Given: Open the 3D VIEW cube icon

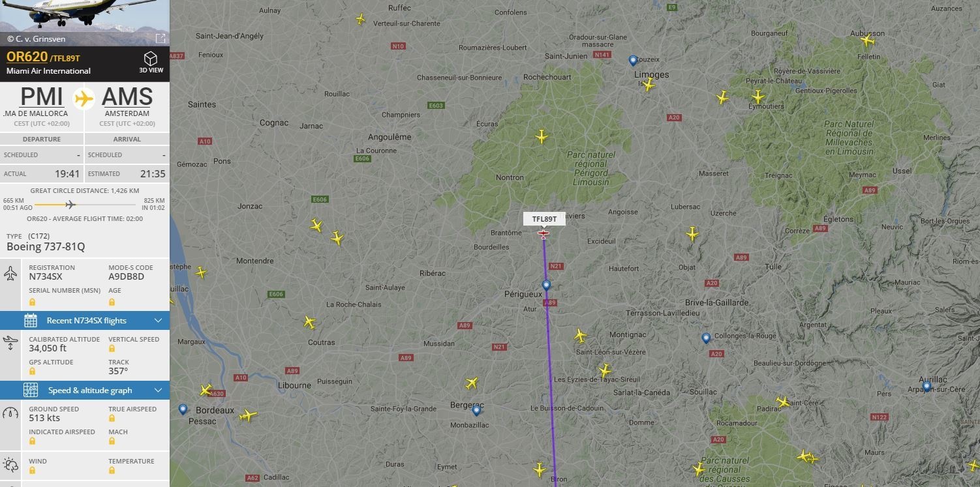Looking at the screenshot, I should tap(151, 59).
